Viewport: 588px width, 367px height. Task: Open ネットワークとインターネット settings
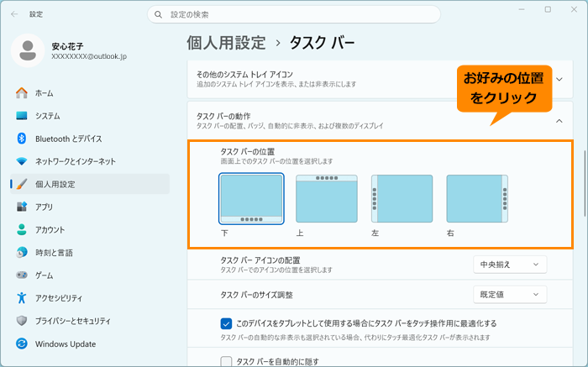pos(90,161)
